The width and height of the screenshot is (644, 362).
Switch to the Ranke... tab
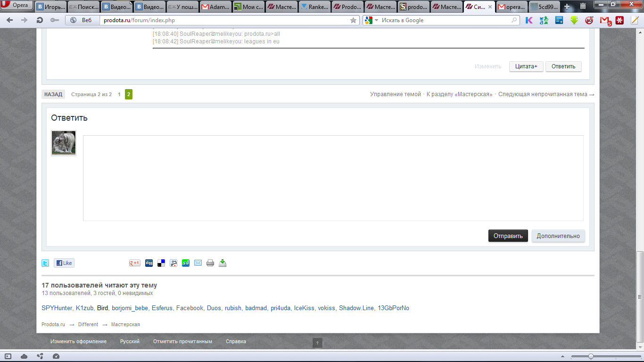315,7
